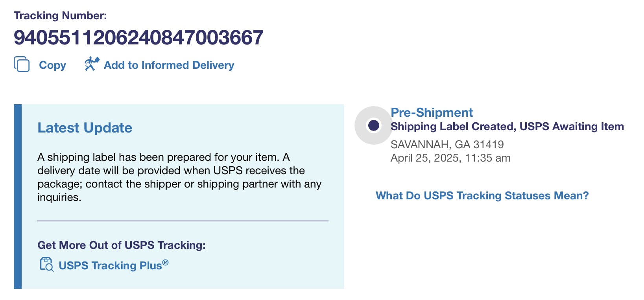Click the "Latest Update" heading
The image size is (644, 300).
pyautogui.click(x=85, y=128)
